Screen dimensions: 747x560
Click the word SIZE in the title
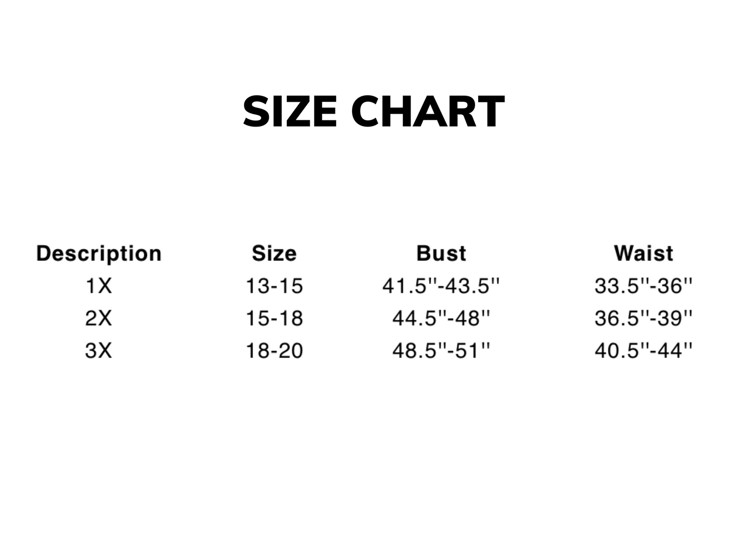pos(290,111)
